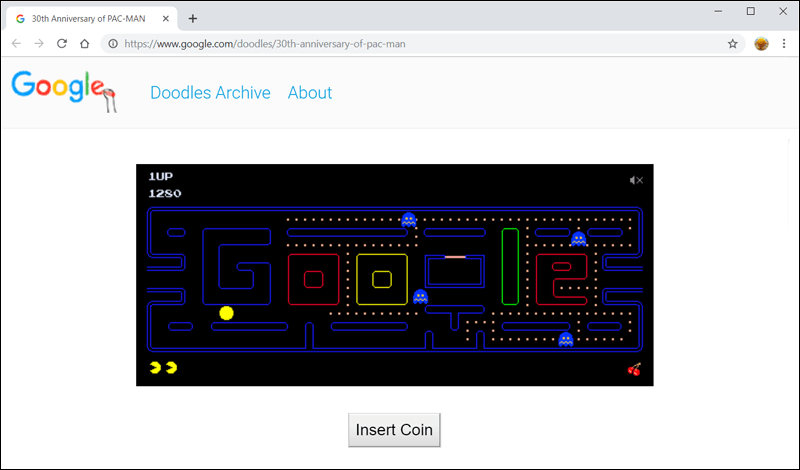
Task: Minimize the Chrome window
Action: (x=718, y=11)
